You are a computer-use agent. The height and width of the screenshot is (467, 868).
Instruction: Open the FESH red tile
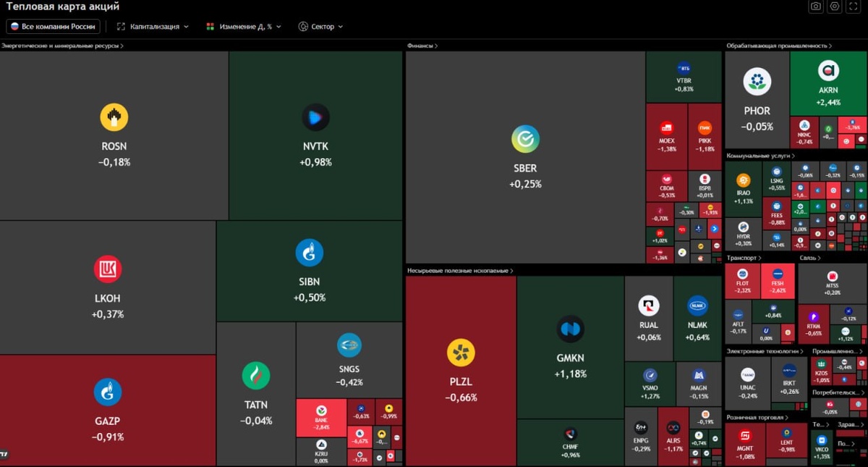point(778,282)
